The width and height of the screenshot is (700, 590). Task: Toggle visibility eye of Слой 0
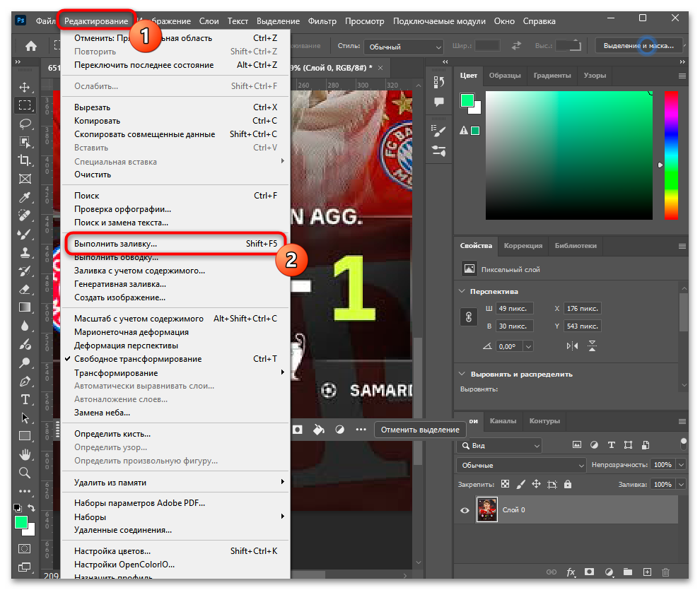(465, 510)
